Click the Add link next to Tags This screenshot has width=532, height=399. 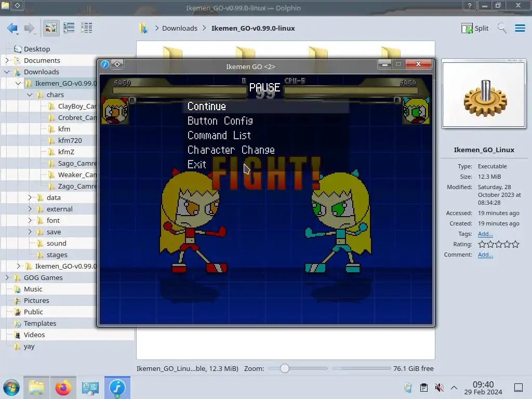tap(485, 234)
